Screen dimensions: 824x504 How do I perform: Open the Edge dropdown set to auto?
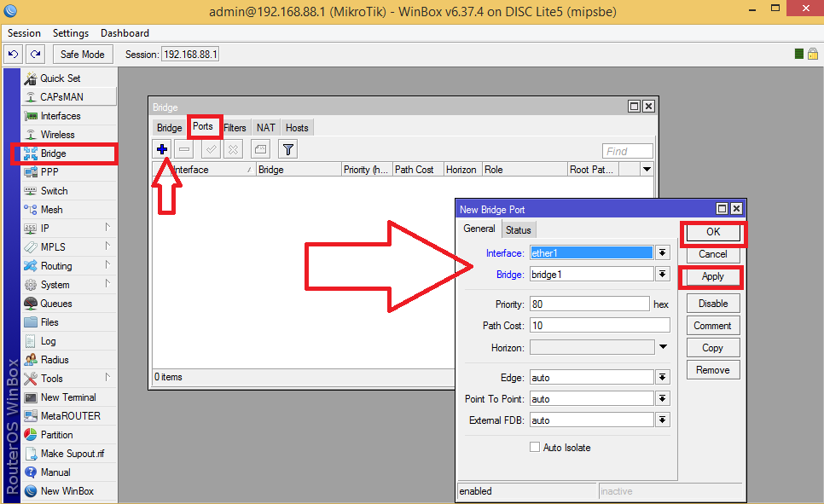662,378
